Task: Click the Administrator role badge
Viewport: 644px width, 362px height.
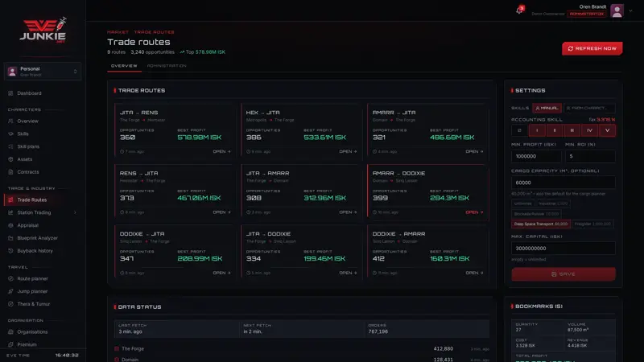Action: coord(587,14)
